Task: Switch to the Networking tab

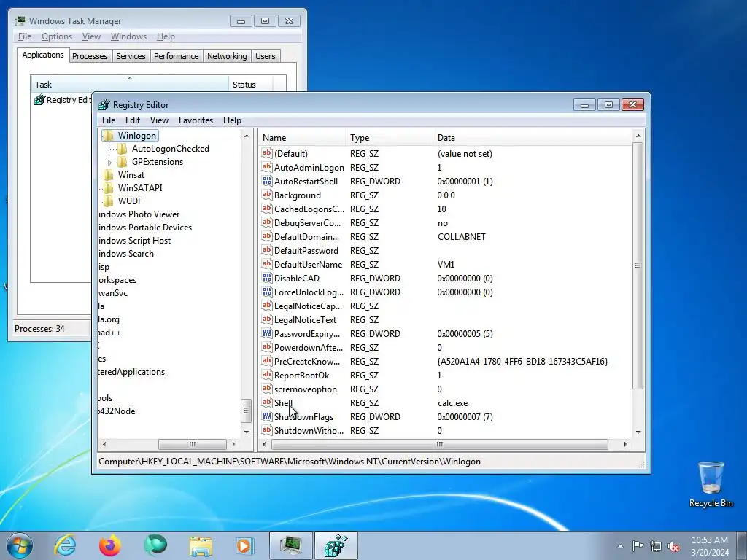Action: coord(227,56)
